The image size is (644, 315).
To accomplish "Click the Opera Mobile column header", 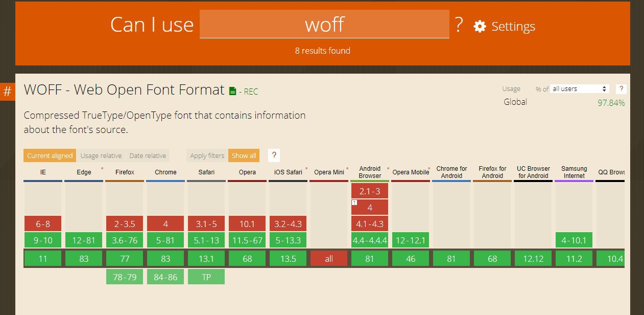I will [411, 173].
